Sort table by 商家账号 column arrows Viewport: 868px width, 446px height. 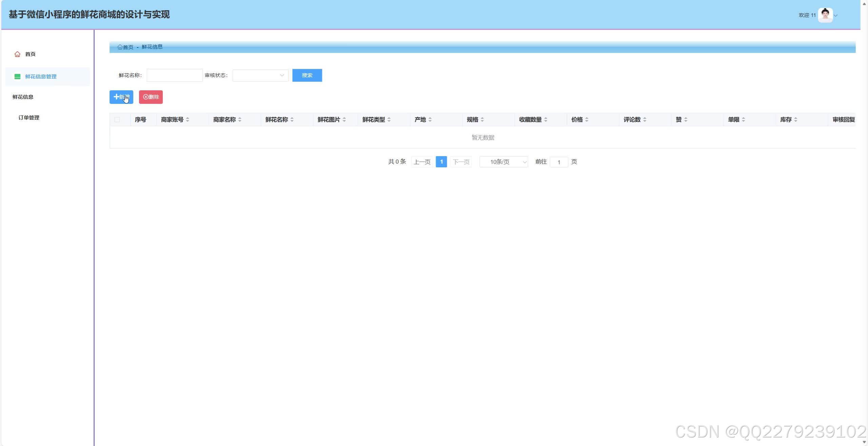coord(188,120)
